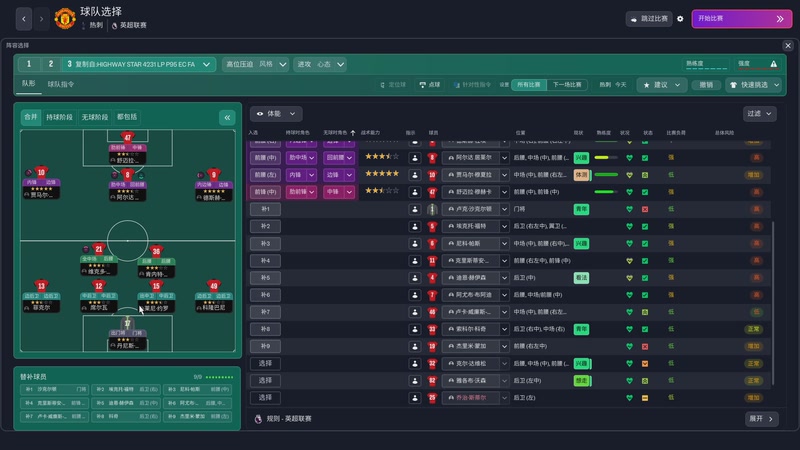Click the 补1 selection slot button
This screenshot has height=450, width=800.
265,209
